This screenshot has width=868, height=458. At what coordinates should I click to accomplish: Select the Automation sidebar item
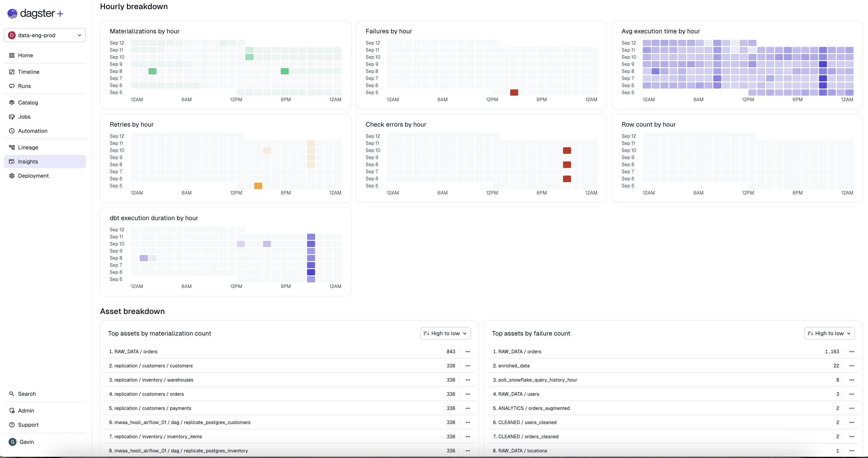tap(32, 131)
